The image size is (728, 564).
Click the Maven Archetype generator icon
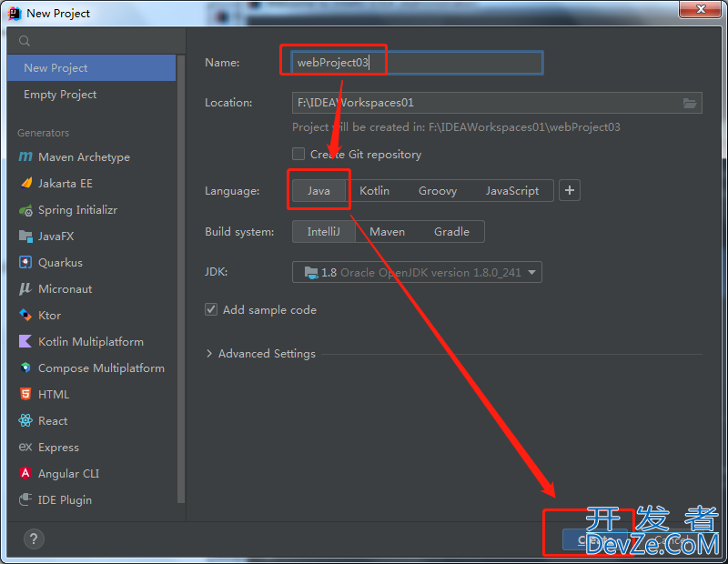click(x=25, y=156)
